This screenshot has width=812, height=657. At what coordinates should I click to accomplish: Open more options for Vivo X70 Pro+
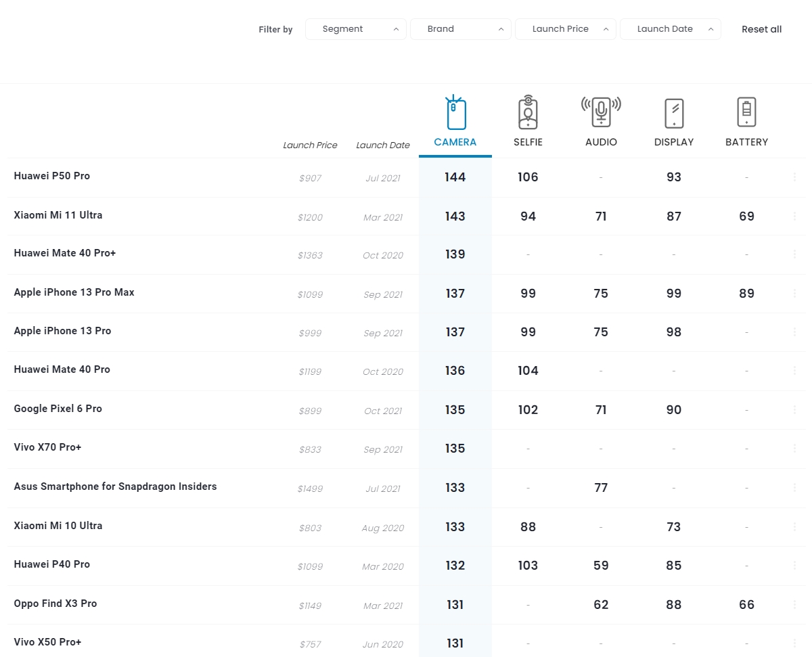(794, 449)
